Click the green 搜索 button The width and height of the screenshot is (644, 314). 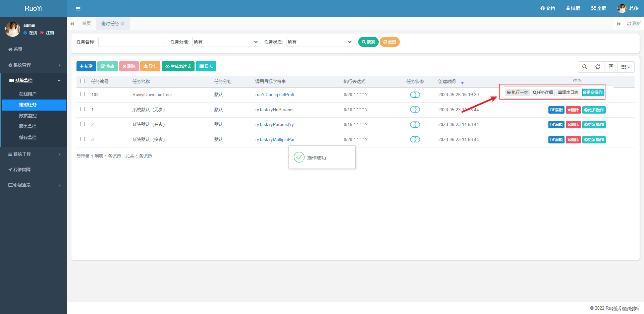368,42
